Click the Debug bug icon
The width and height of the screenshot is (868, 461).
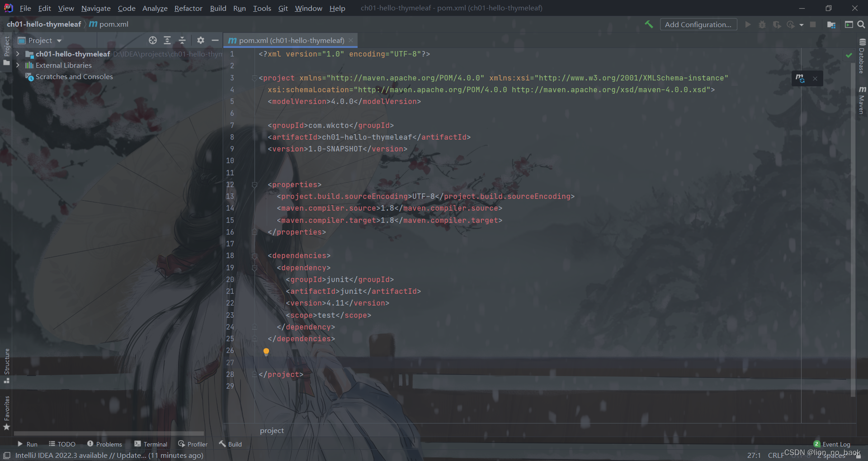pyautogui.click(x=762, y=24)
